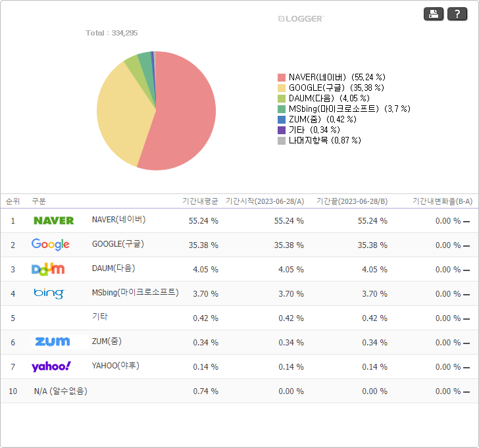This screenshot has height=448, width=479.
Task: Select the DAUM(다음) row label
Action: pos(113,268)
